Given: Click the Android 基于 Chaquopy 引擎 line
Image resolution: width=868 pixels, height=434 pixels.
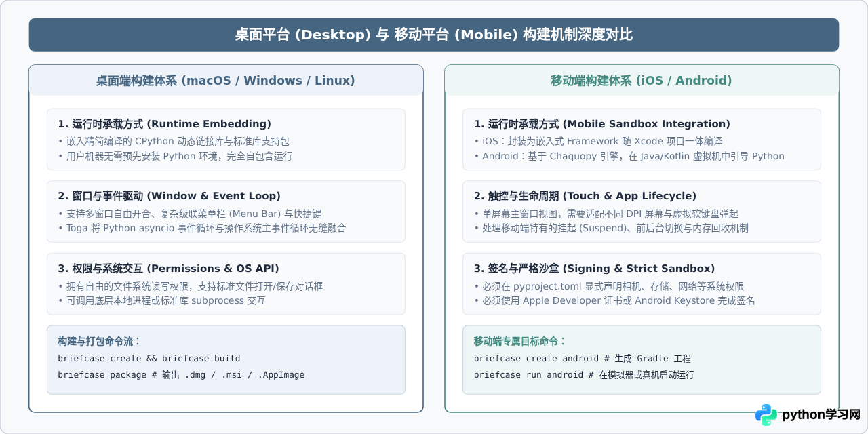Looking at the screenshot, I should pyautogui.click(x=629, y=156).
